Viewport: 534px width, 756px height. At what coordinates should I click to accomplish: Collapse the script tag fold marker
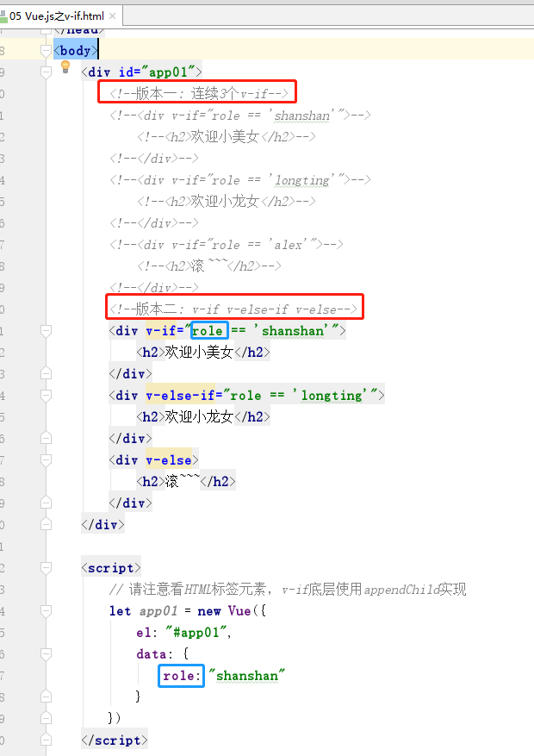tap(46, 568)
